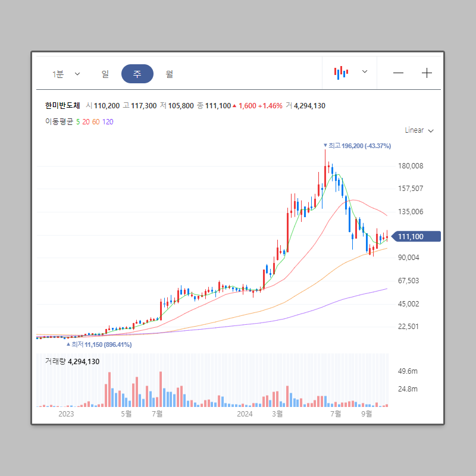Zoom in with the plus button
476x476 pixels.
[427, 73]
